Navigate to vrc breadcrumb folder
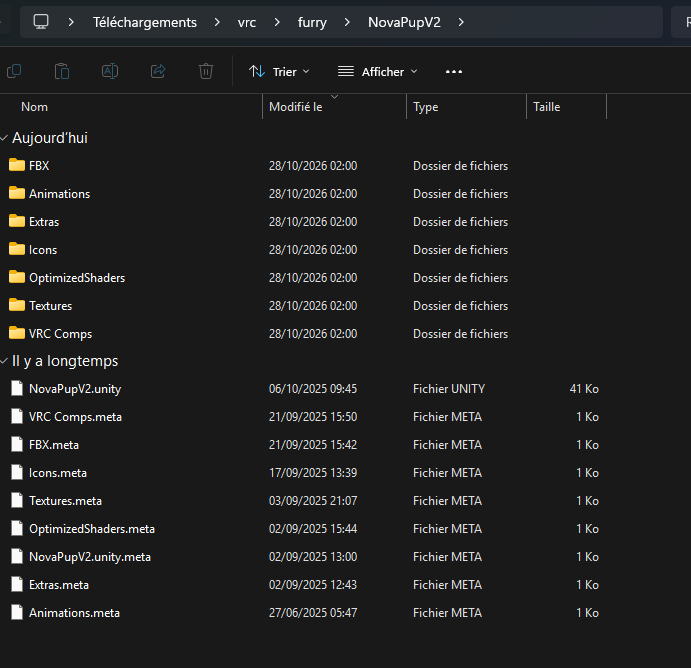Viewport: 691px width, 668px height. tap(247, 22)
